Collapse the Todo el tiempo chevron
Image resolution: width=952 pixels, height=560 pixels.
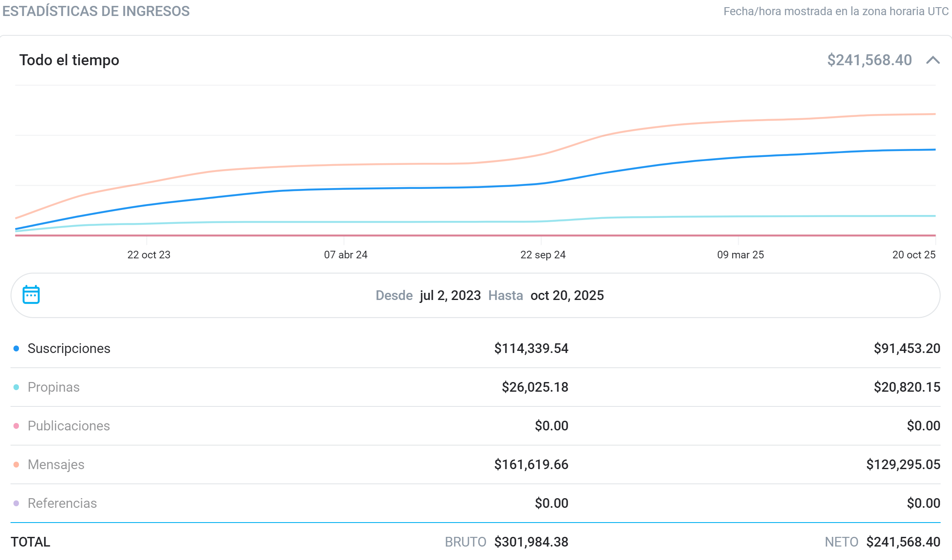933,60
